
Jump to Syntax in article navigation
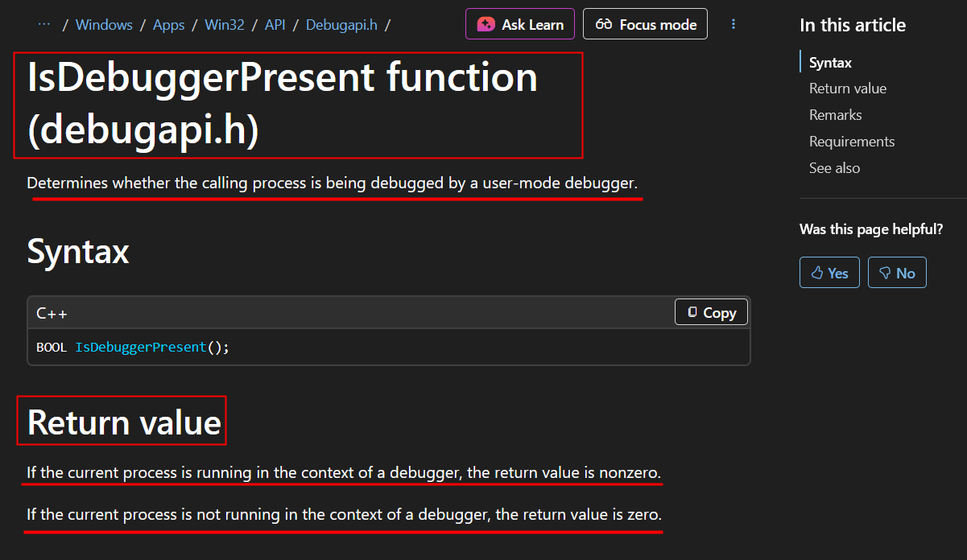click(830, 63)
